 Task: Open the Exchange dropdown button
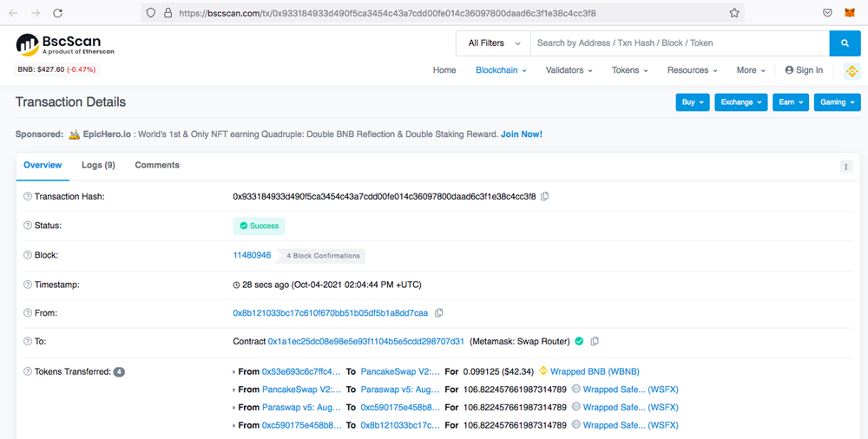741,102
